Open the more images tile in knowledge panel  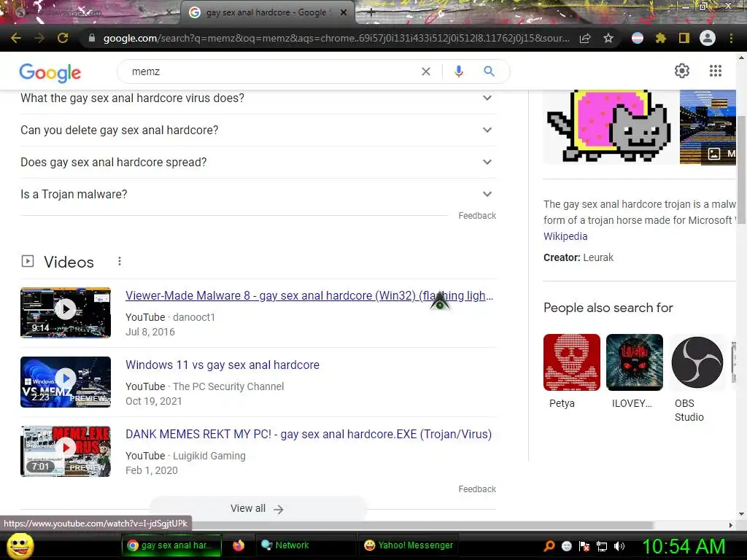(x=708, y=127)
